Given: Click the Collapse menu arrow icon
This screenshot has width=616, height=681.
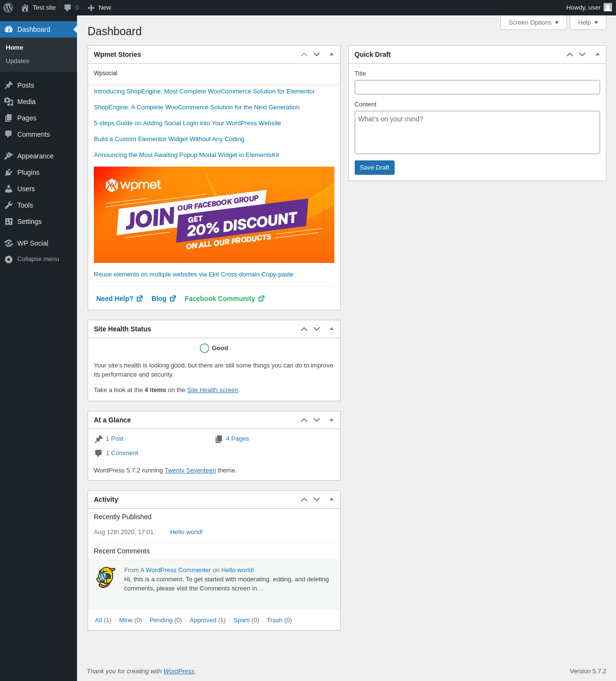Looking at the screenshot, I should (x=9, y=259).
